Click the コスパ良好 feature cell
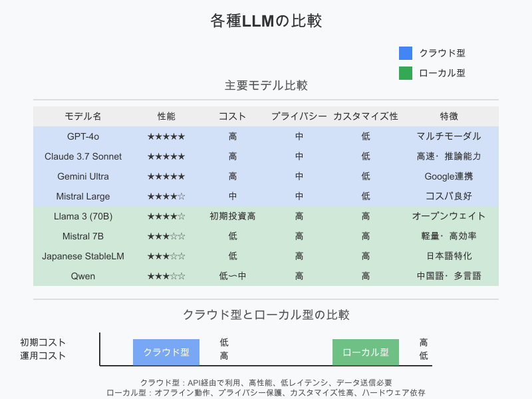 (449, 196)
